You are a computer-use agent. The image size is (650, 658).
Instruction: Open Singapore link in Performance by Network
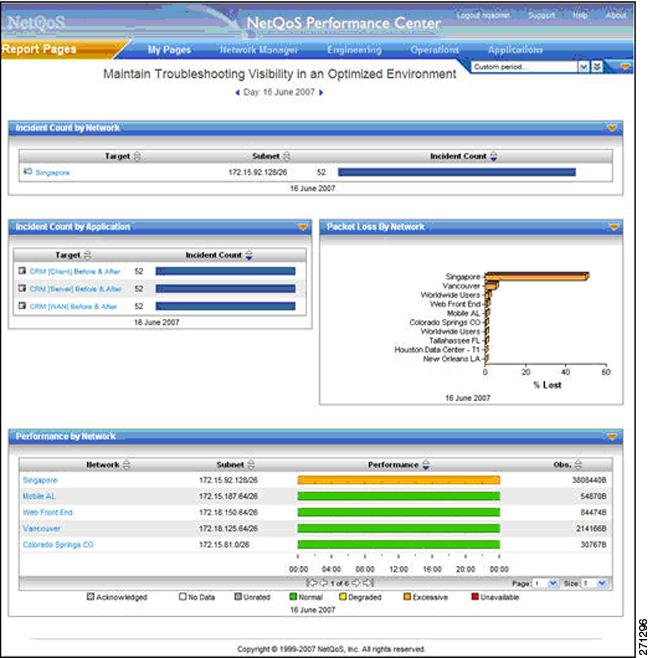(40, 480)
